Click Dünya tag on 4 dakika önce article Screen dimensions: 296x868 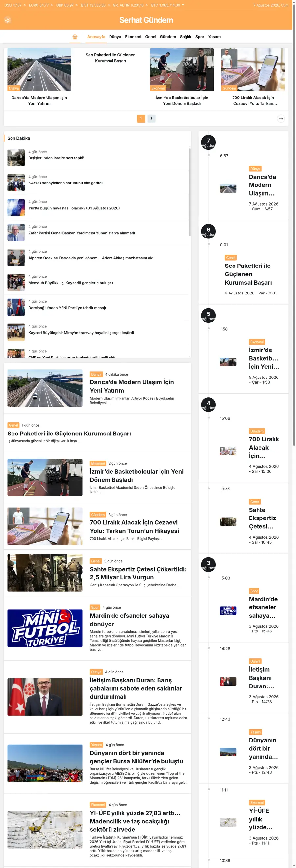click(96, 374)
